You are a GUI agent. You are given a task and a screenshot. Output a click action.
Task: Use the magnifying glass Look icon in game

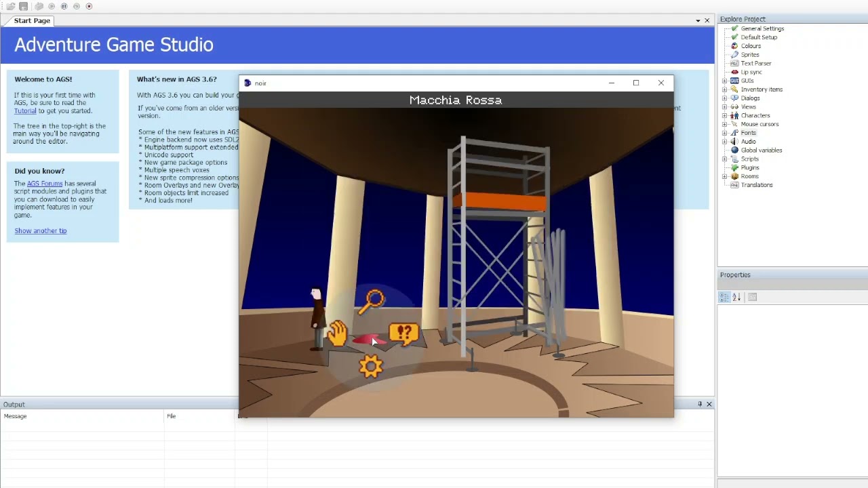tap(371, 302)
